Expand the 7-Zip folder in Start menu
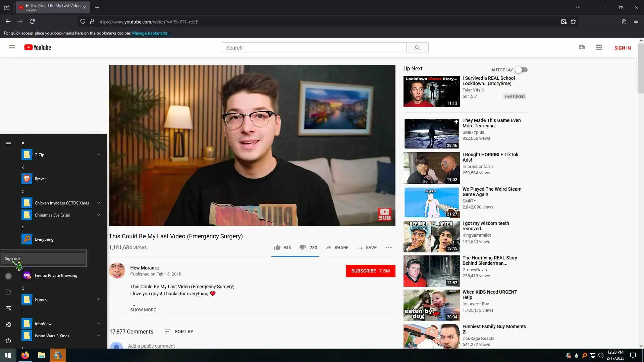The image size is (644, 362). pyautogui.click(x=99, y=155)
